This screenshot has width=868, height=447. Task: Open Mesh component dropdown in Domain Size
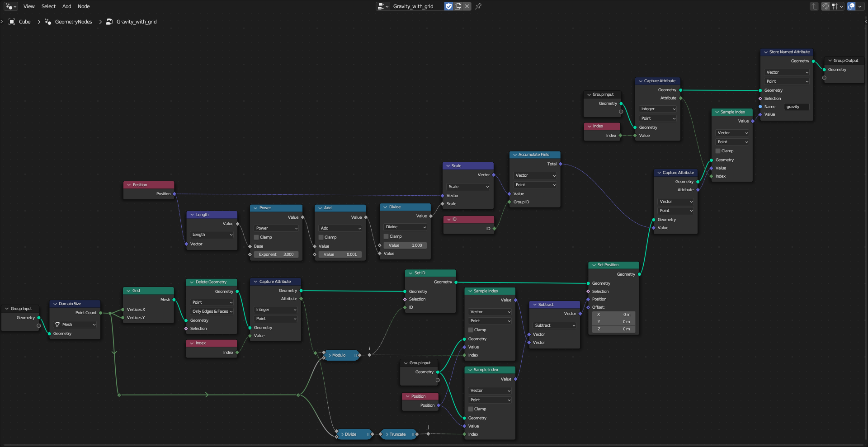tap(75, 325)
